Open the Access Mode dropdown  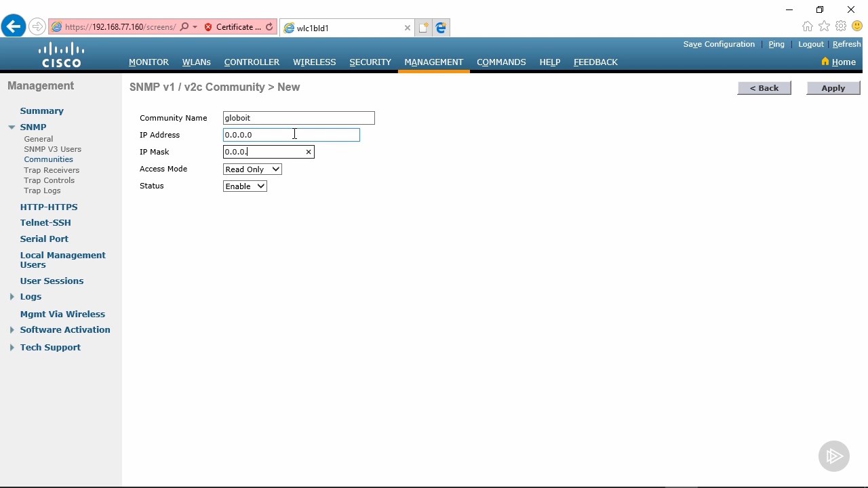click(252, 169)
